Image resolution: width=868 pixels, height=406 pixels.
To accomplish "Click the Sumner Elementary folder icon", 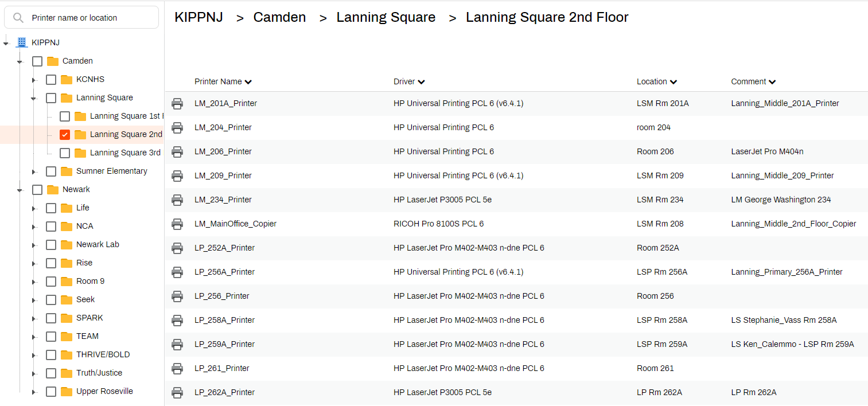I will [67, 171].
